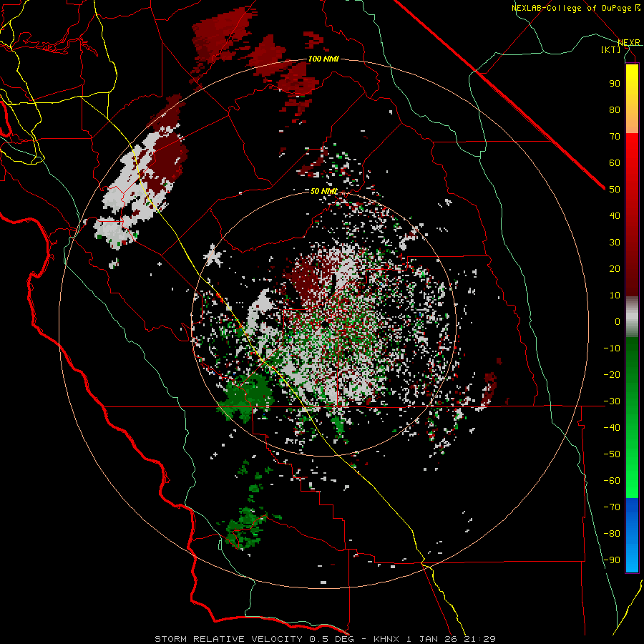Viewport: 644px width, 644px height.
Task: Click the 30 label on velocity scale
Action: [x=615, y=243]
